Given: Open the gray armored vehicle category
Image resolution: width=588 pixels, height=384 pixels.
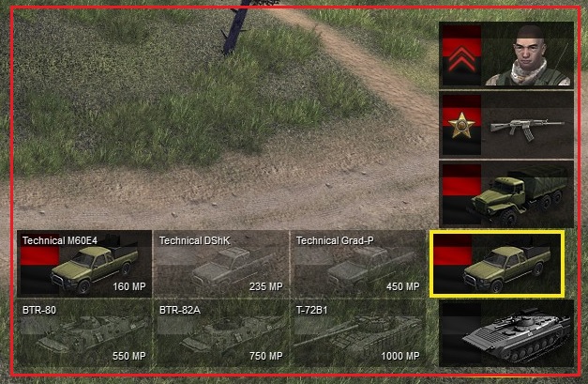Looking at the screenshot, I should pos(506,333).
